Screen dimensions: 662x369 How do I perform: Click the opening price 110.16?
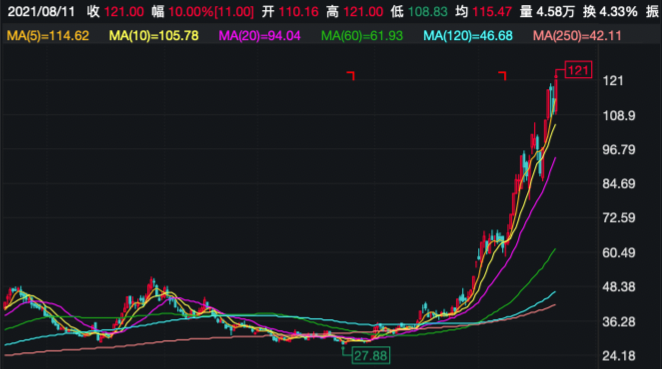coord(299,11)
